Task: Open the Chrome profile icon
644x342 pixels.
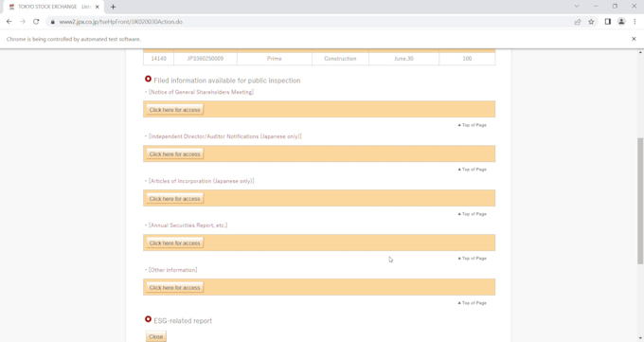Action: coord(621,22)
